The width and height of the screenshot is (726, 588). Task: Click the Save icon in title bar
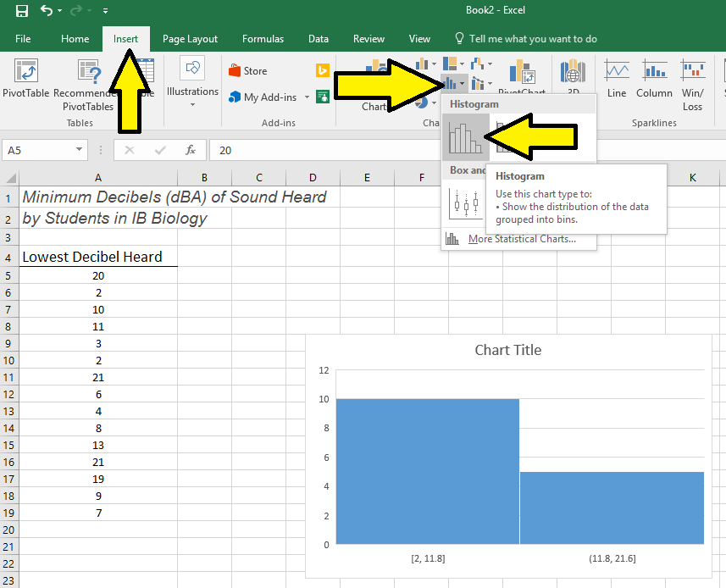pyautogui.click(x=22, y=11)
